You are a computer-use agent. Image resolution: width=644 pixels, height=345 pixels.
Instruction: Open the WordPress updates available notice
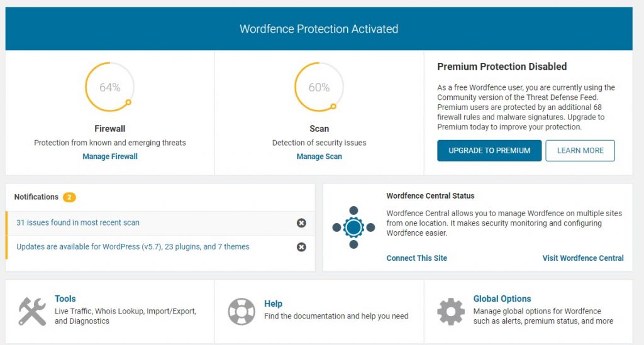(133, 246)
